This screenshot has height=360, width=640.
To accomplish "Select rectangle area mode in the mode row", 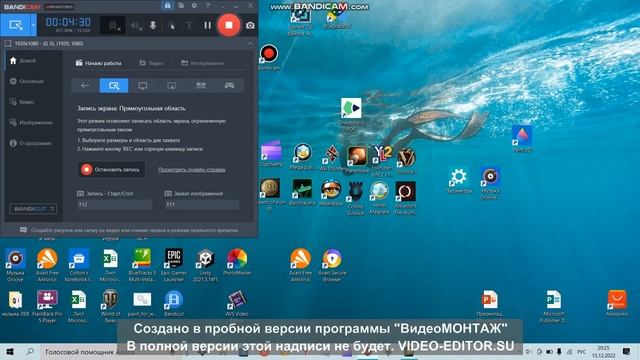I will 114,85.
